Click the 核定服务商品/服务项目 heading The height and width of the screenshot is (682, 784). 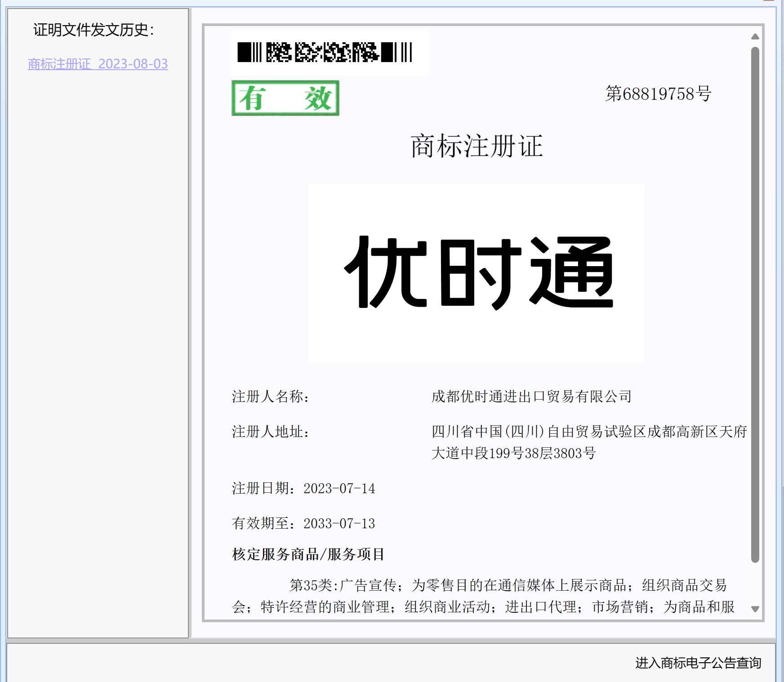pyautogui.click(x=308, y=554)
